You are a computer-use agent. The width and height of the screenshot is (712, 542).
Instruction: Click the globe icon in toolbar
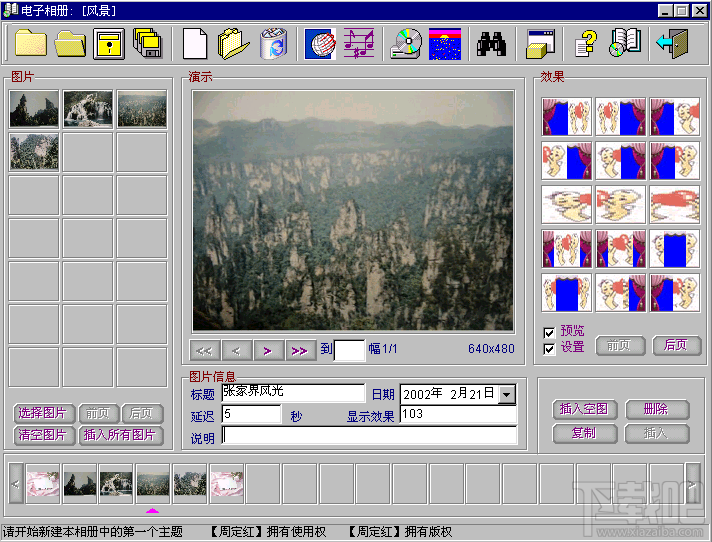pos(321,44)
